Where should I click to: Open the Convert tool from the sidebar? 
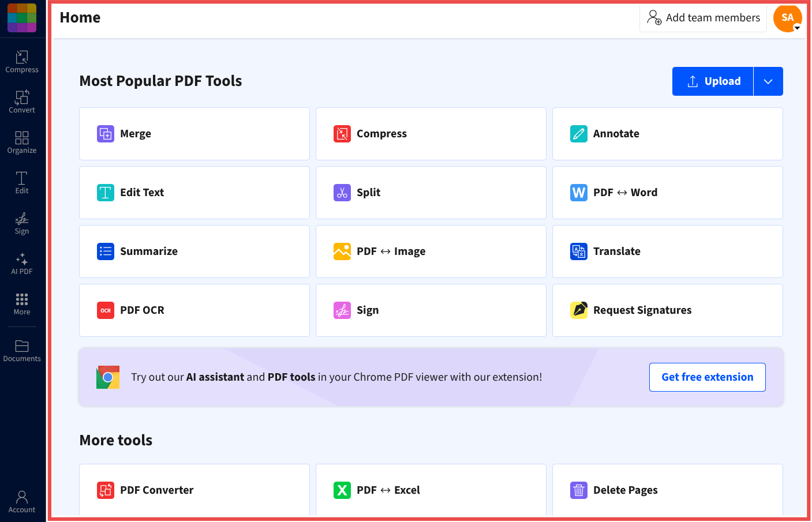pyautogui.click(x=22, y=102)
